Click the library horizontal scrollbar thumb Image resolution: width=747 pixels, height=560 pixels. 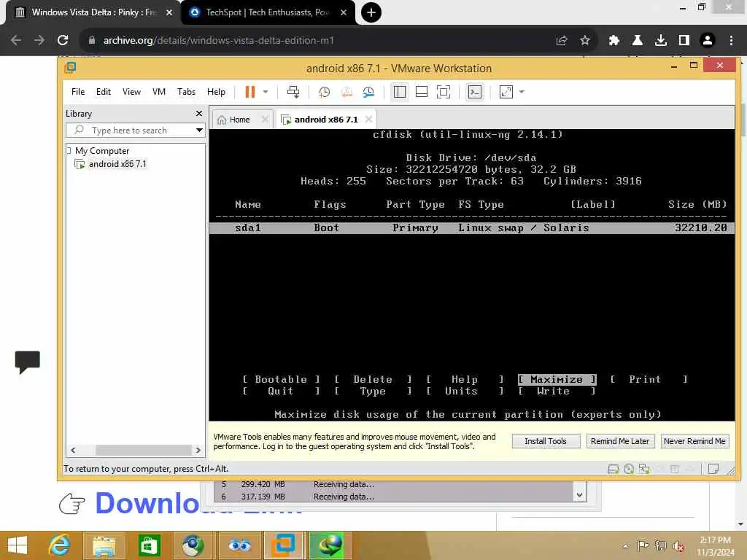click(x=144, y=450)
